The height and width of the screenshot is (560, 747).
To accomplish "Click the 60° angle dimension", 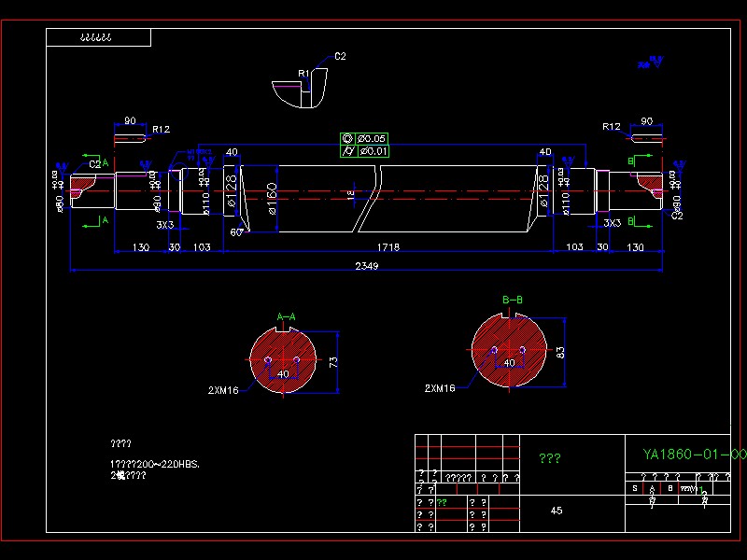I will [237, 232].
